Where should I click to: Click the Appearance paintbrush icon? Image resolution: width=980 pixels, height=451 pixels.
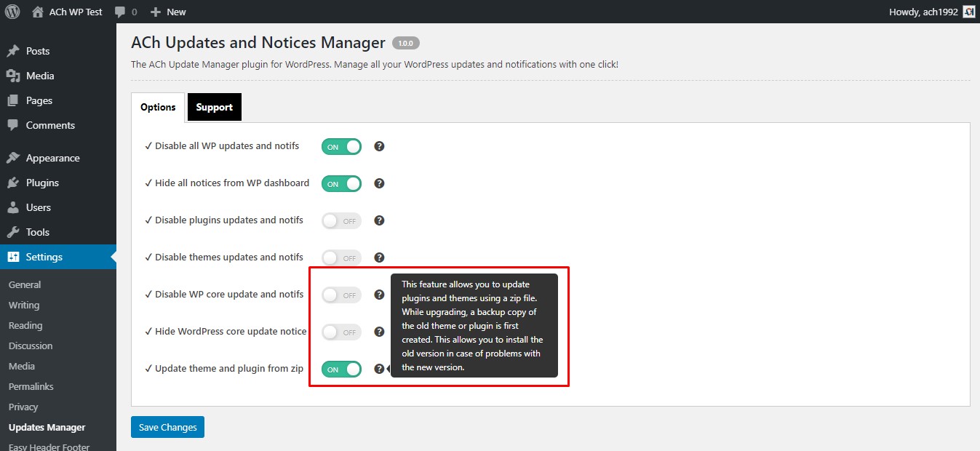pyautogui.click(x=13, y=158)
